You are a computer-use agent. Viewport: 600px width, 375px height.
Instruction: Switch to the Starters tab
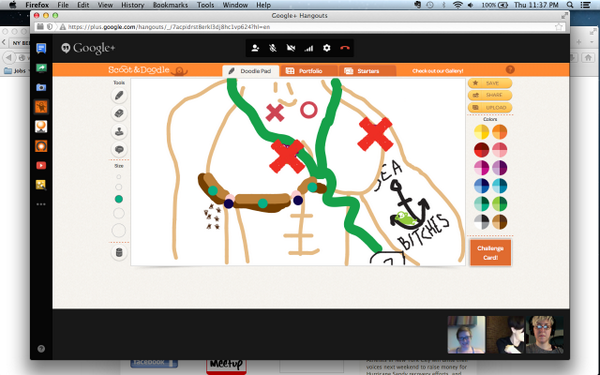coord(367,71)
